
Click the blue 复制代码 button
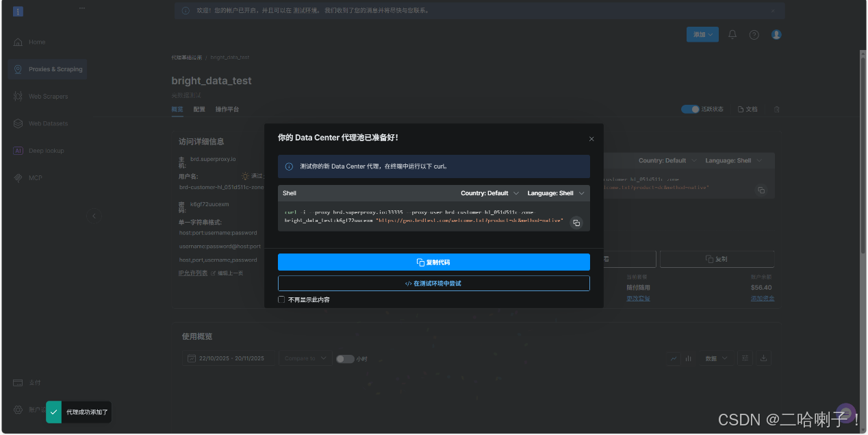(x=433, y=262)
